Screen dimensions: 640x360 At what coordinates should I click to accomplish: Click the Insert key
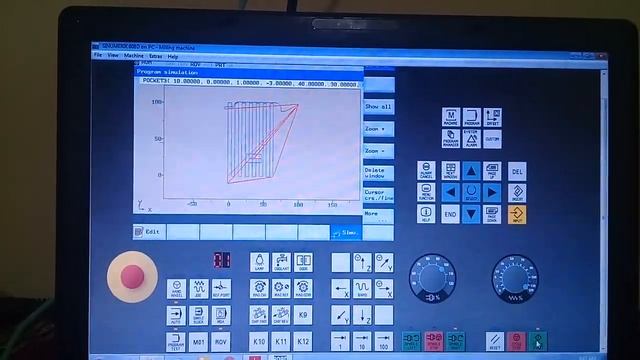[517, 192]
